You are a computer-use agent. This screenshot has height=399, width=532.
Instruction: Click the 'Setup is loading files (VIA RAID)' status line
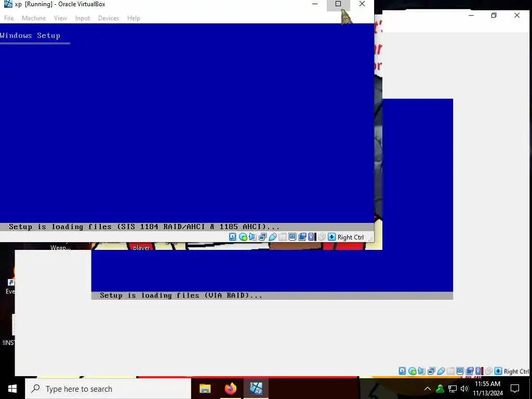(181, 296)
